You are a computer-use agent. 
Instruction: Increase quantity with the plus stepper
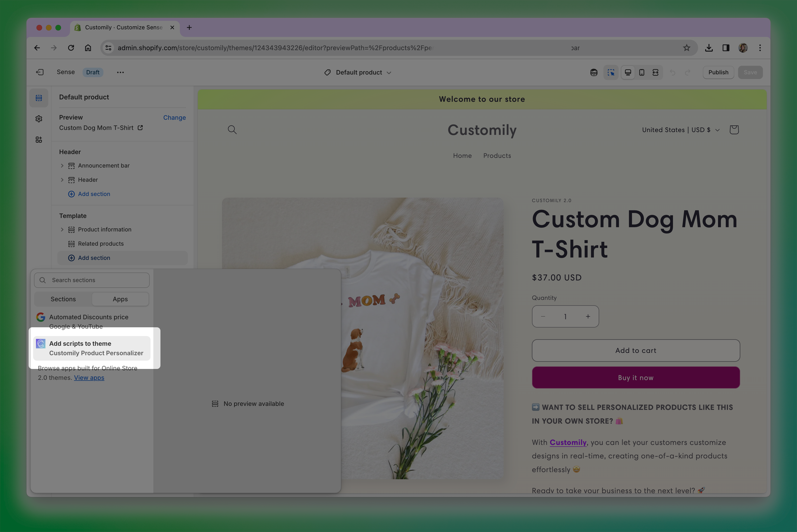588,317
